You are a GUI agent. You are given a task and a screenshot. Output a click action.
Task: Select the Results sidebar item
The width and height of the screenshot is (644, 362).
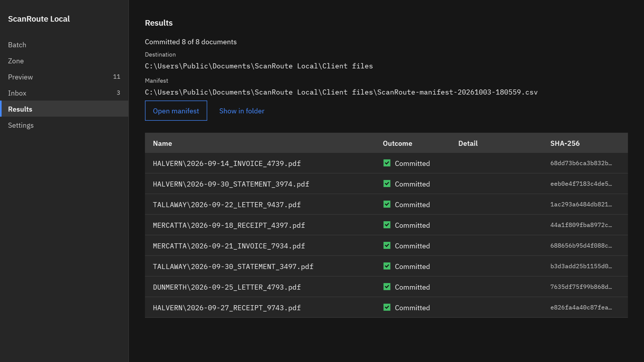click(x=64, y=109)
